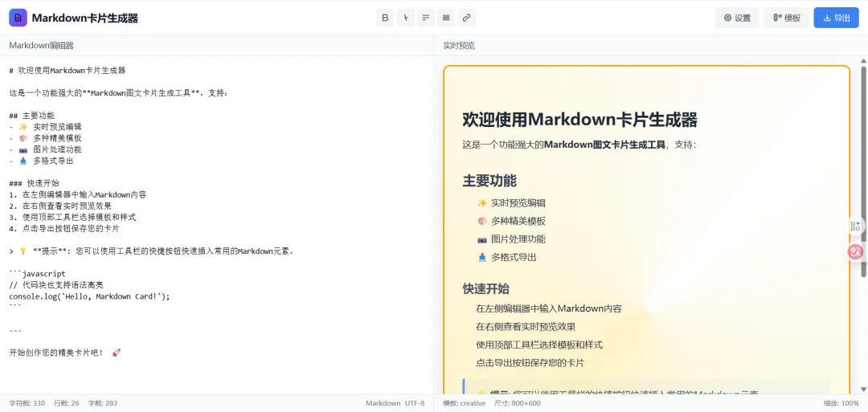Click the console.log code line in editor
This screenshot has height=412, width=868.
coord(89,296)
